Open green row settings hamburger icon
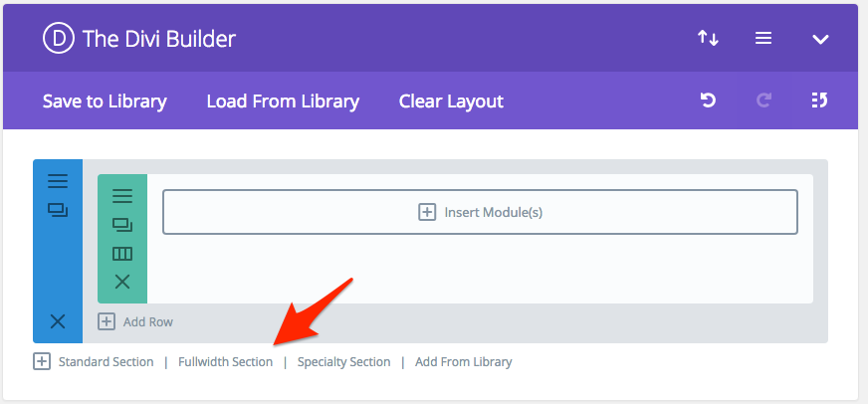 click(122, 196)
